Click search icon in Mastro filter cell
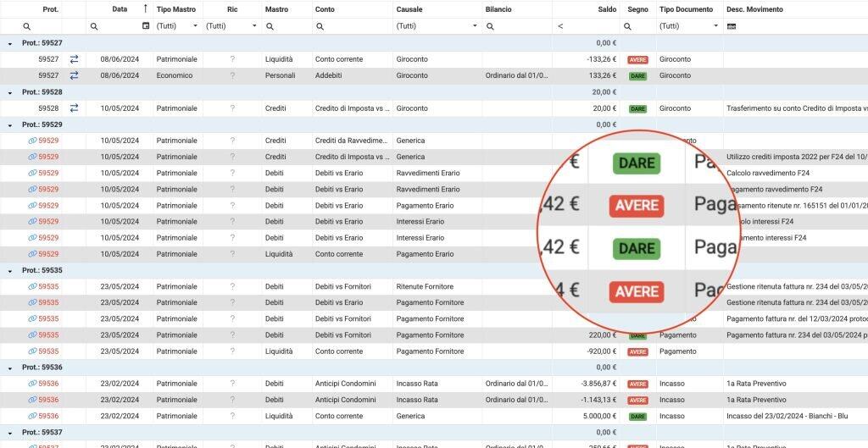The image size is (868, 448). click(270, 26)
